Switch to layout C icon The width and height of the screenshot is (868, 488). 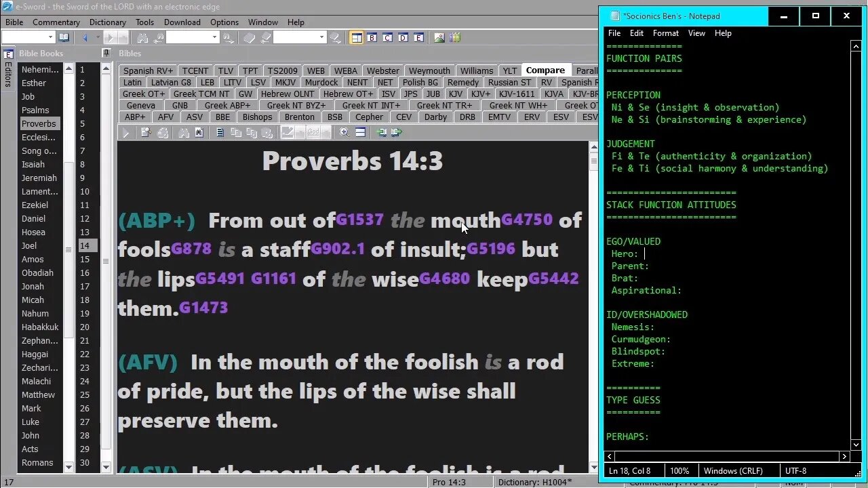pos(387,37)
